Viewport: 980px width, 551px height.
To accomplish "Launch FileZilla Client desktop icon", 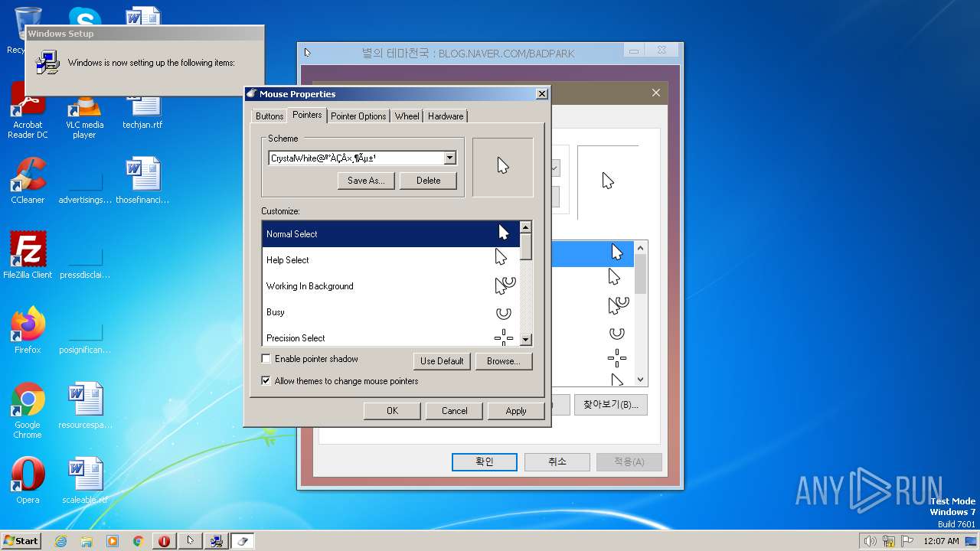I will point(28,256).
